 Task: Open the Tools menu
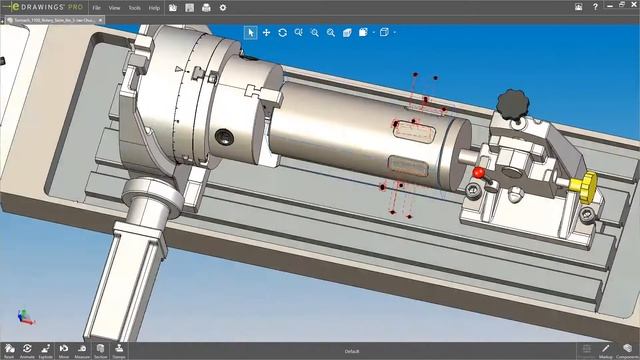pos(134,8)
